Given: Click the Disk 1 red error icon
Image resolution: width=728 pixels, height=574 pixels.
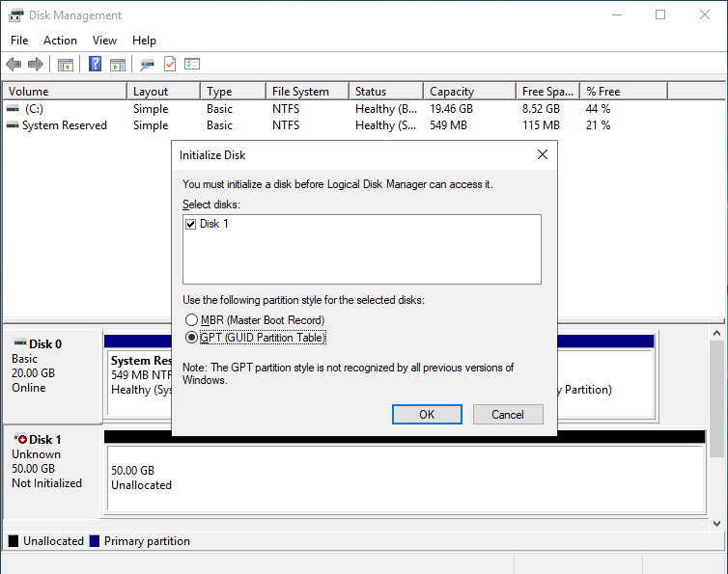Looking at the screenshot, I should (x=21, y=439).
